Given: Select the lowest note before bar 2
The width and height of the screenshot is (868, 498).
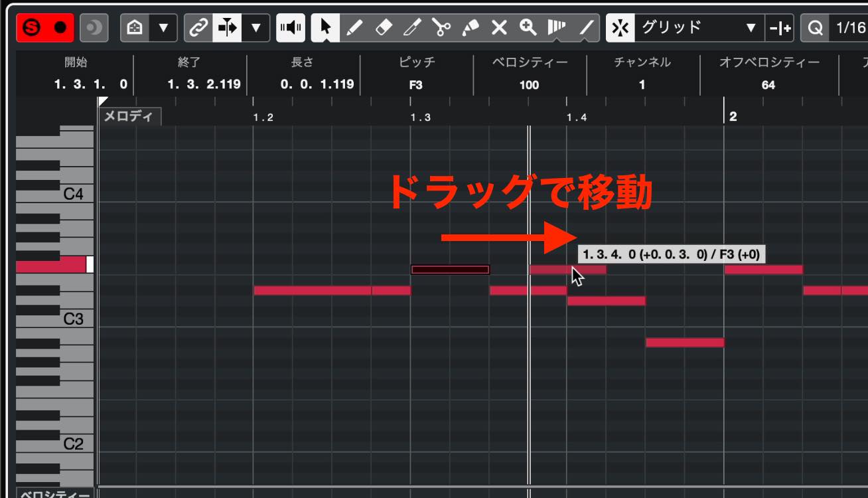Looking at the screenshot, I should point(685,343).
